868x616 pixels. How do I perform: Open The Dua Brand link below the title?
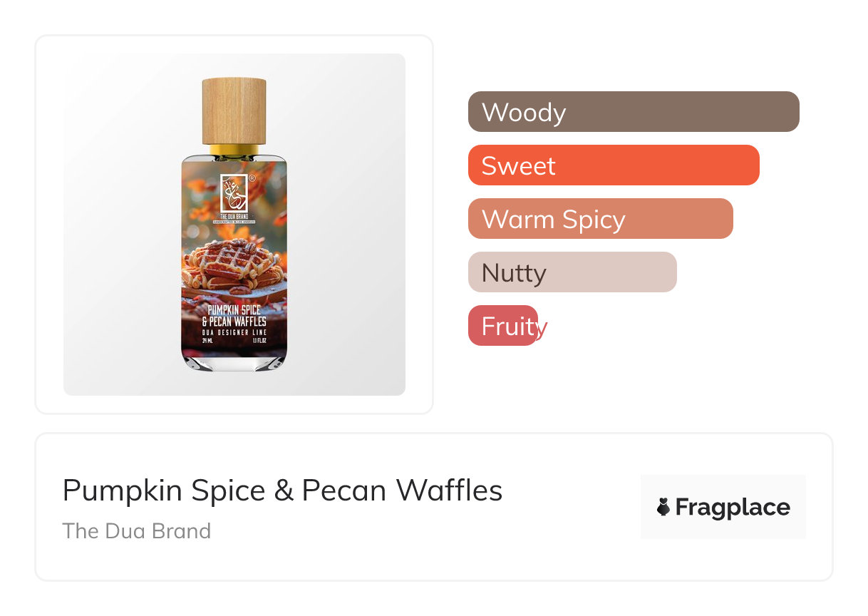(x=136, y=531)
